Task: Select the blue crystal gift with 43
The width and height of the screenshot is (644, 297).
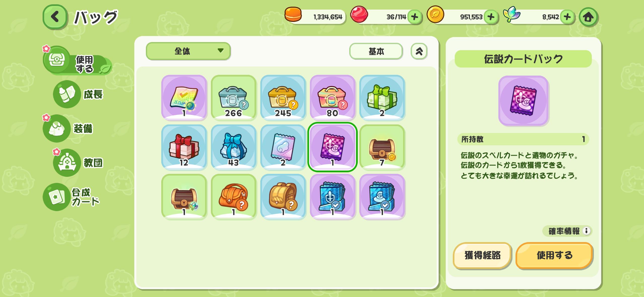Action: pyautogui.click(x=234, y=147)
